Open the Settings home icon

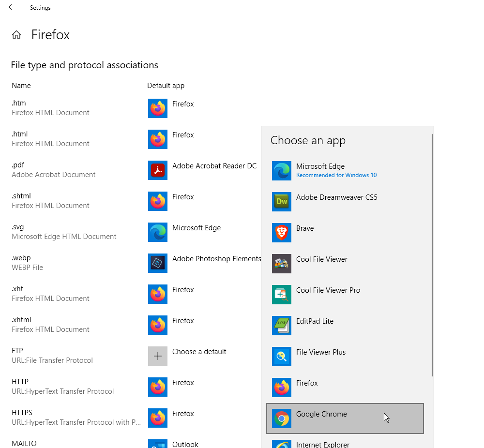(x=16, y=35)
